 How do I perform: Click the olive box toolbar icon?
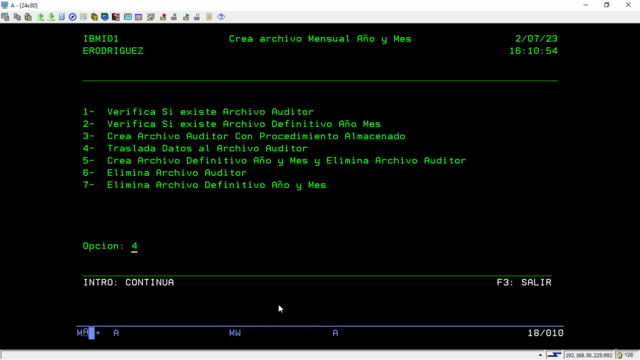pyautogui.click(x=94, y=17)
